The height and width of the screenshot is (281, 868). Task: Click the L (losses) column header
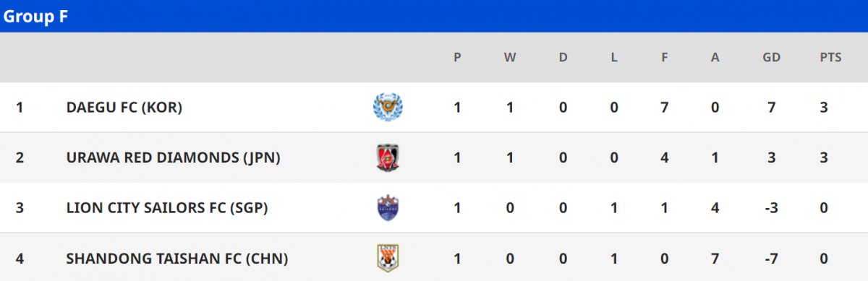pyautogui.click(x=614, y=58)
